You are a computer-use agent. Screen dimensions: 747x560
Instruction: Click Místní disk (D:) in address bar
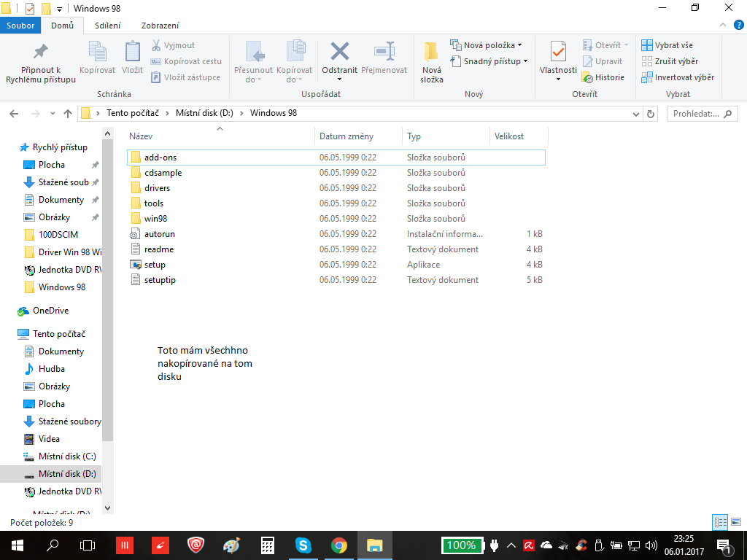204,113
